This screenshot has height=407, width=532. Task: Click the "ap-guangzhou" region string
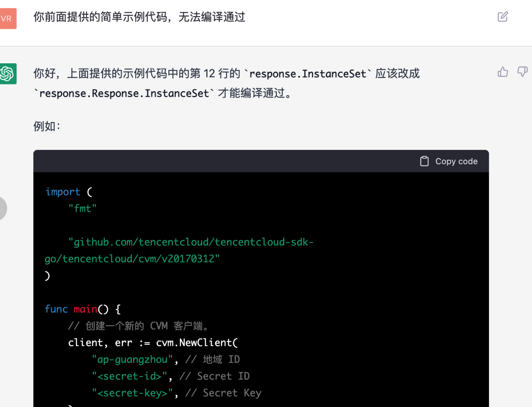(132, 359)
